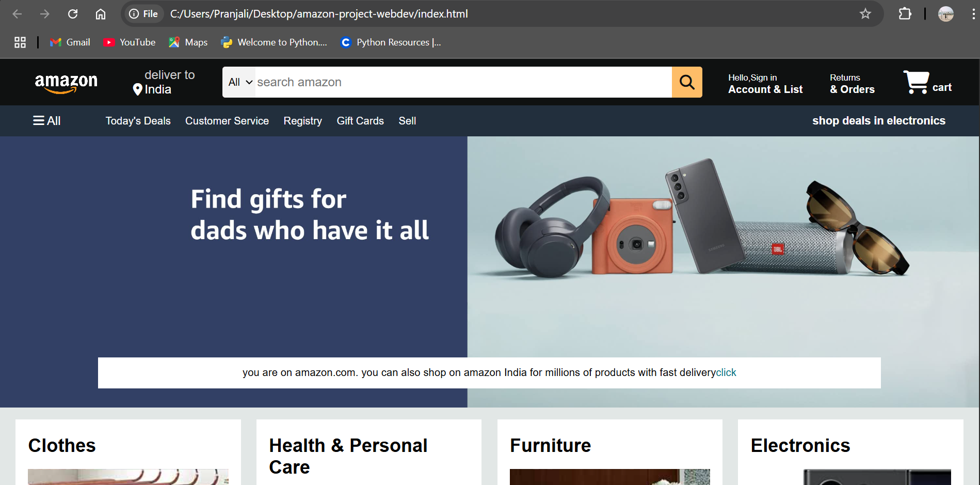Expand the All search category dropdown
980x485 pixels.
coord(239,82)
